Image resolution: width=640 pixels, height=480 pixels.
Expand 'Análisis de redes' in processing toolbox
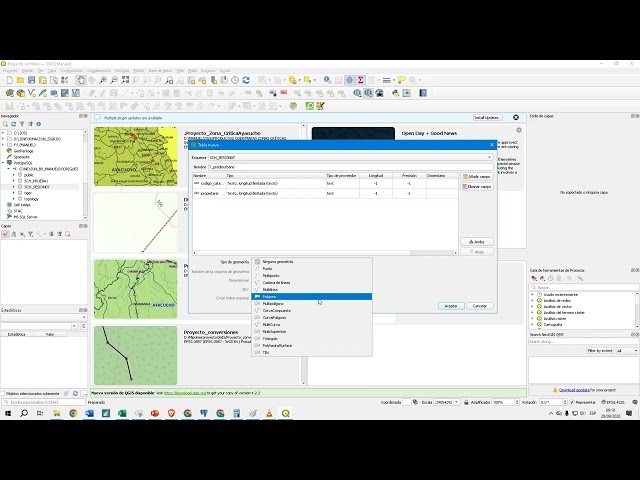532,300
